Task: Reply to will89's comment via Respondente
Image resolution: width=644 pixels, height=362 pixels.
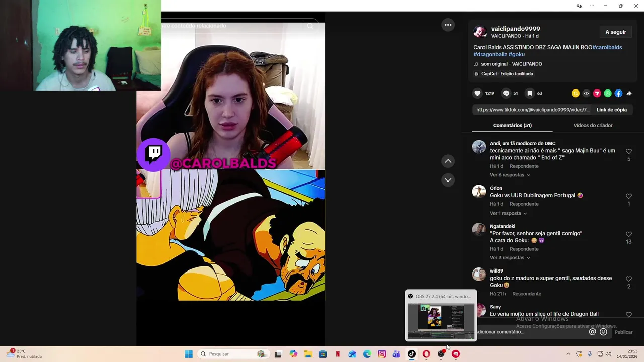Action: (x=527, y=294)
